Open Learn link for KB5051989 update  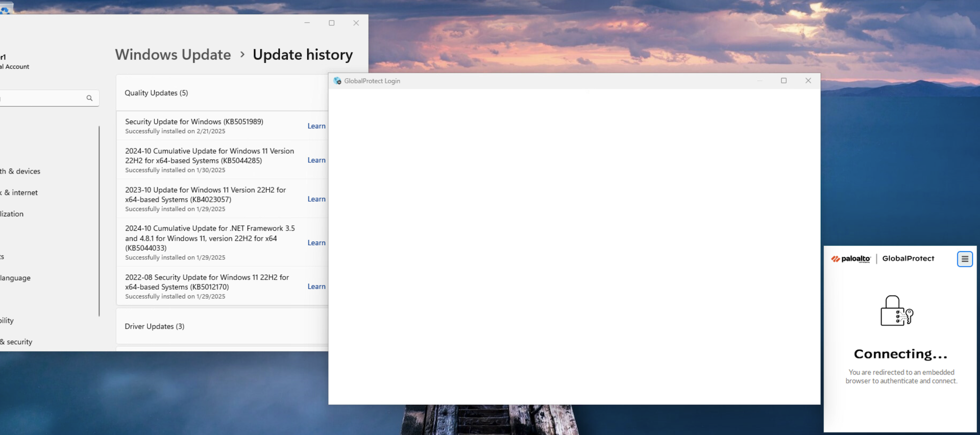316,126
